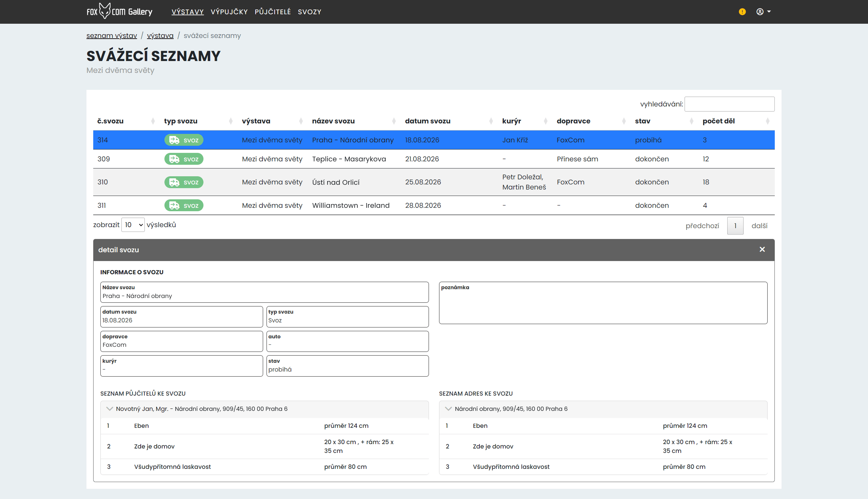
Task: Click the FoxCom Gallery fox logo
Action: (x=119, y=11)
